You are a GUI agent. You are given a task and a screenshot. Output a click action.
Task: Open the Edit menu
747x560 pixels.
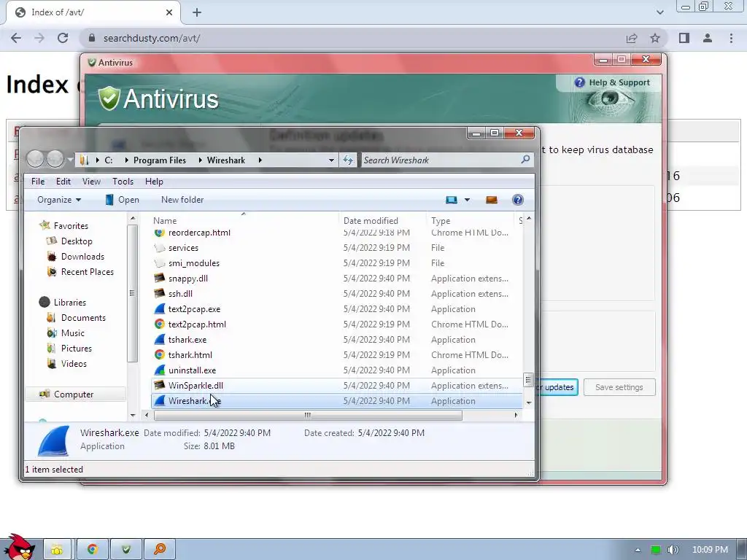(x=63, y=182)
